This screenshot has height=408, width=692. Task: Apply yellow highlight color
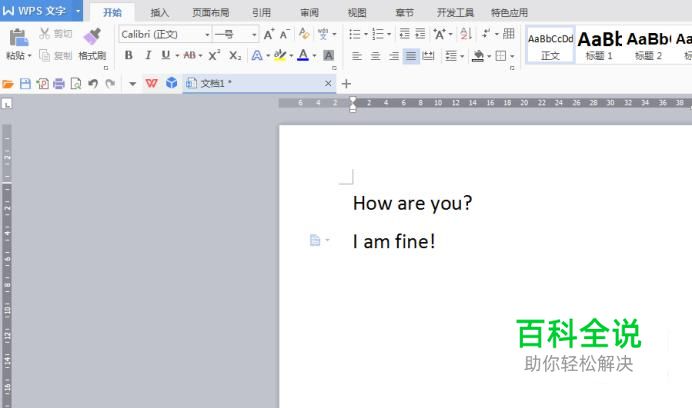280,56
